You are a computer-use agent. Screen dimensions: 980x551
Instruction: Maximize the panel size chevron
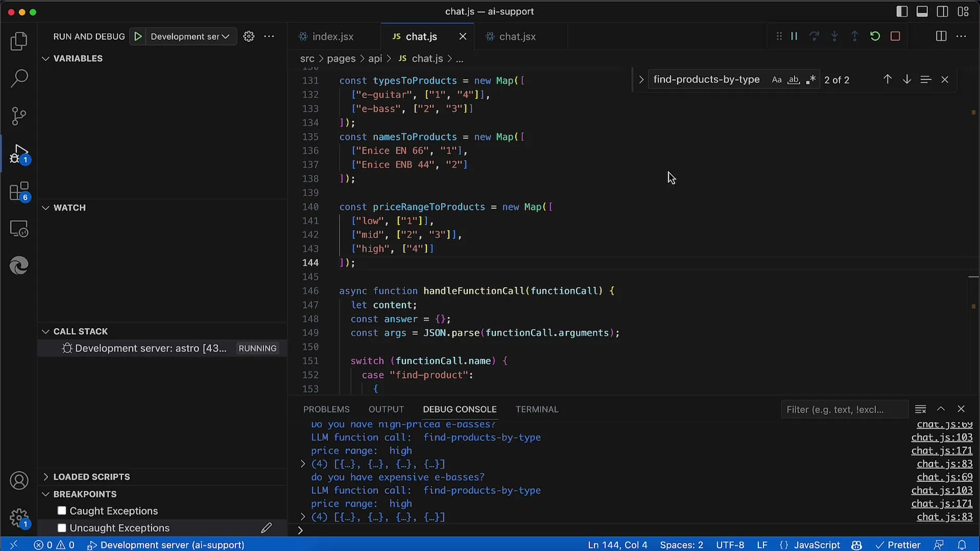(x=941, y=409)
